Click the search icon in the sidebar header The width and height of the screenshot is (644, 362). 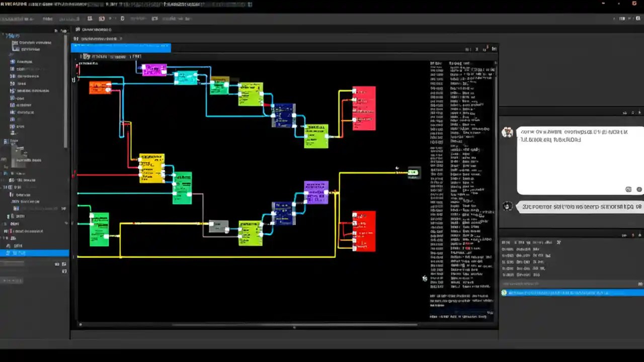(x=64, y=30)
